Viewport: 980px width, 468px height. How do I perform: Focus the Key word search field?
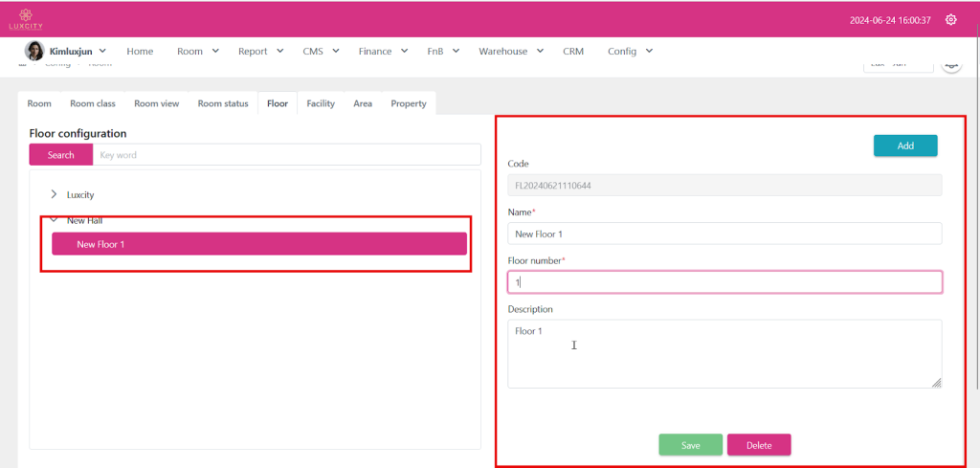287,155
